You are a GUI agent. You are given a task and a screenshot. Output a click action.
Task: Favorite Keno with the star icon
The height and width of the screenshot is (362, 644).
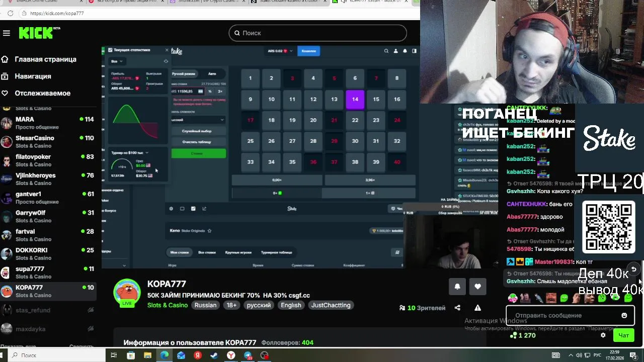210,231
